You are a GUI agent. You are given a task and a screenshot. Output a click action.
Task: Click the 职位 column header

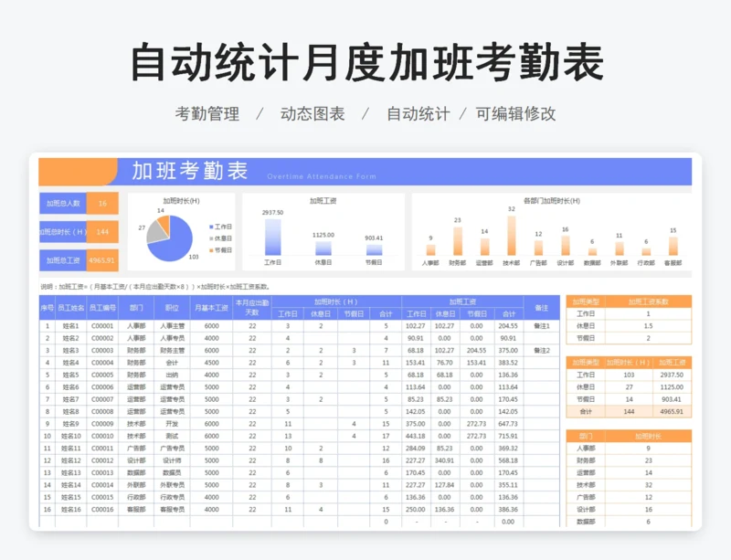pos(172,308)
